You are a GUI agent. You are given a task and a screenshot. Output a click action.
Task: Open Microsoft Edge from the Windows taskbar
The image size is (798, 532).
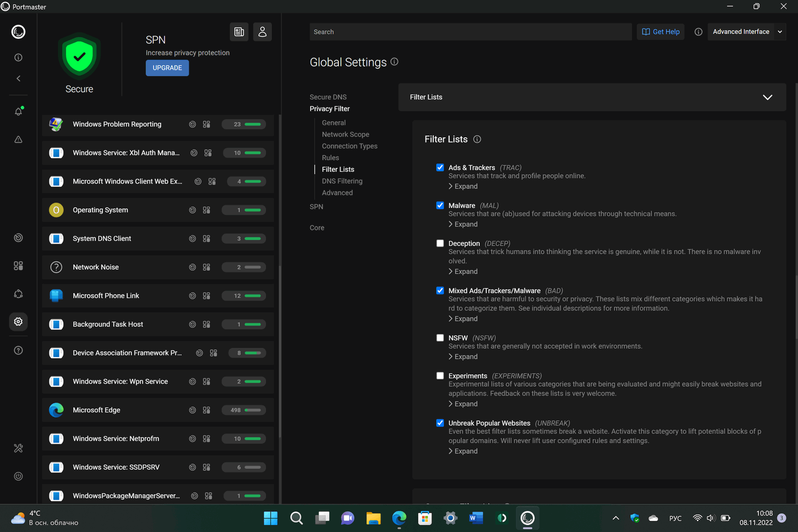coord(399,518)
